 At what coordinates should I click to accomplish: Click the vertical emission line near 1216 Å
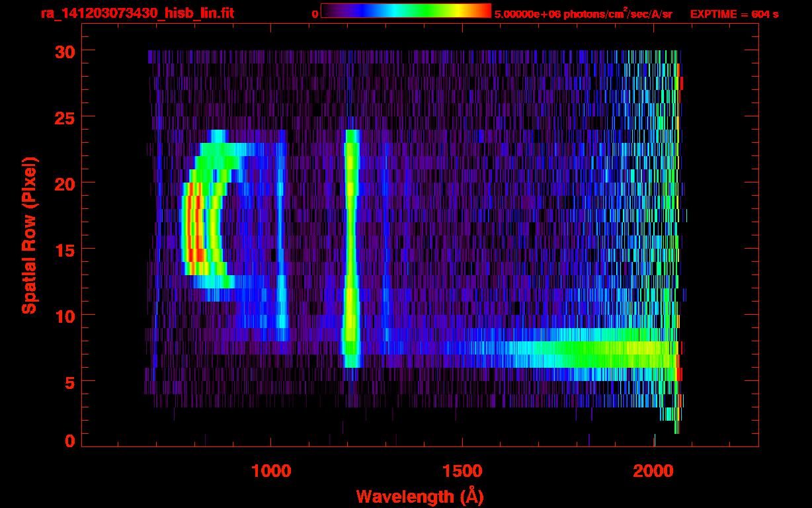coord(350,248)
